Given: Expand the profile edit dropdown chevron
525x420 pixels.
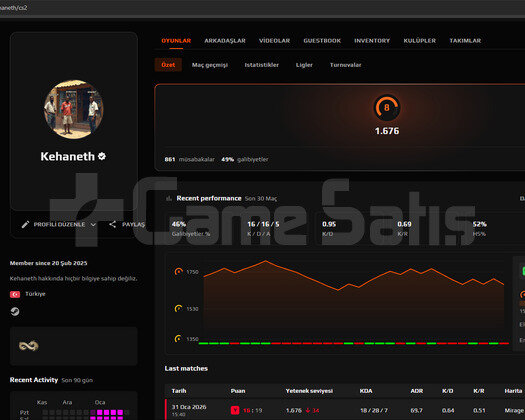Looking at the screenshot, I should (x=93, y=225).
